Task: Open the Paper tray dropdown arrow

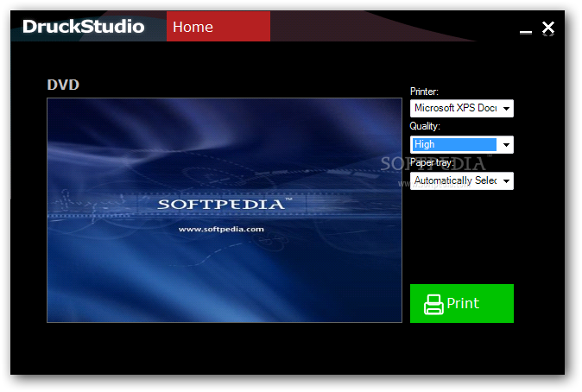Action: pyautogui.click(x=506, y=180)
